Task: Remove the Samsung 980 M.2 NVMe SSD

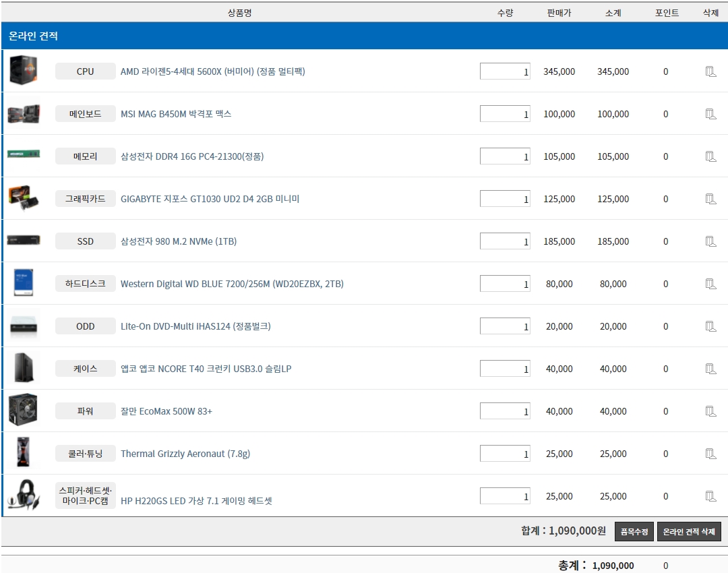Action: coord(710,241)
